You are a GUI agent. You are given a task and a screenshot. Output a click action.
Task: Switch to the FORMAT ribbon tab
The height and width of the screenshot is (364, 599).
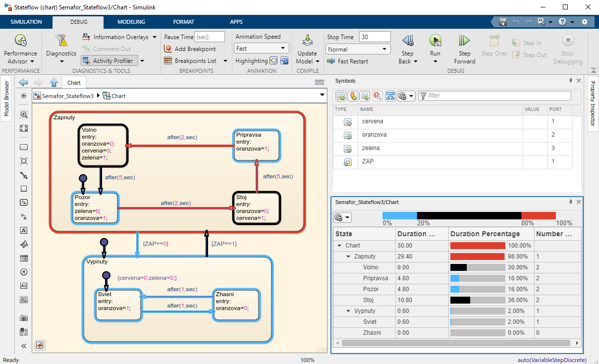click(184, 22)
